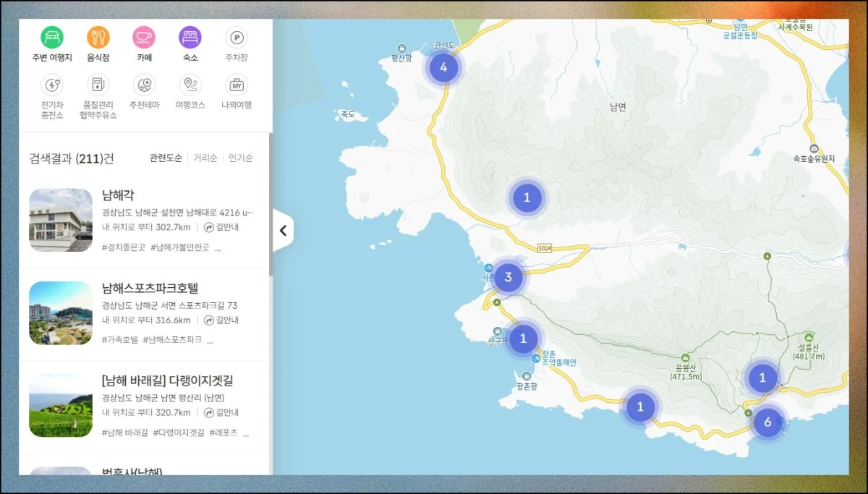Open the 주차장 parking icon
The width and height of the screenshot is (868, 494).
pos(237,38)
